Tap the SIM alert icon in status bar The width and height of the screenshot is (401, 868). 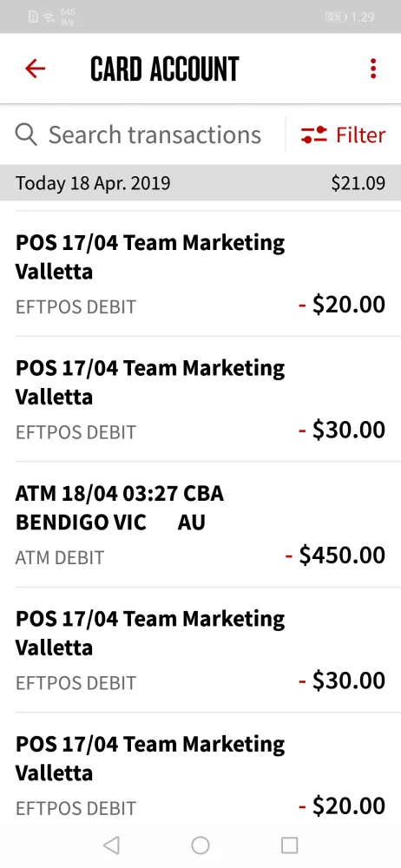click(33, 17)
